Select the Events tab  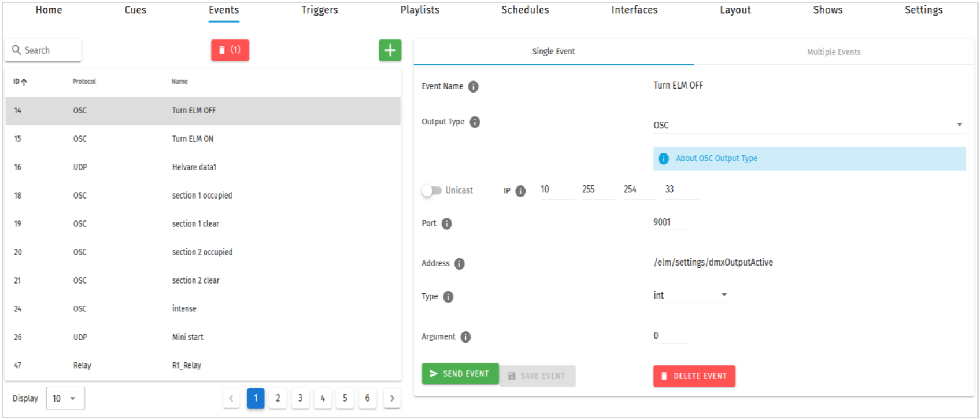pos(224,10)
